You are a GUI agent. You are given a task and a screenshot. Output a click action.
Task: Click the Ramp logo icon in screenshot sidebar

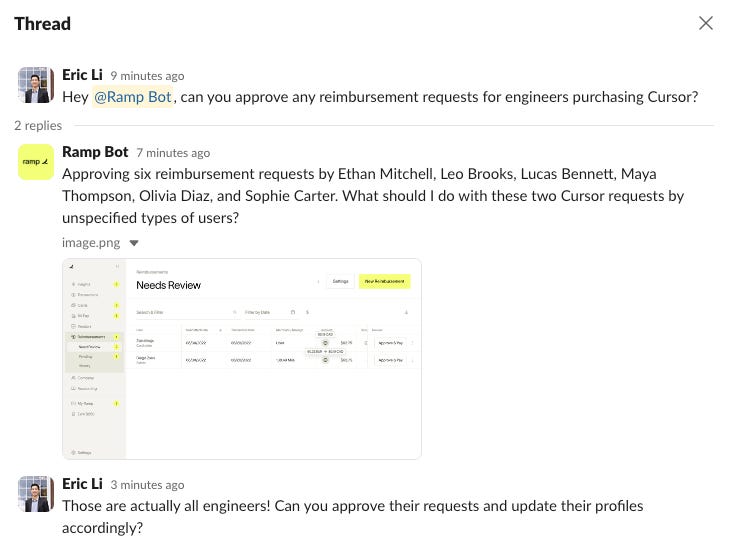pos(72,267)
